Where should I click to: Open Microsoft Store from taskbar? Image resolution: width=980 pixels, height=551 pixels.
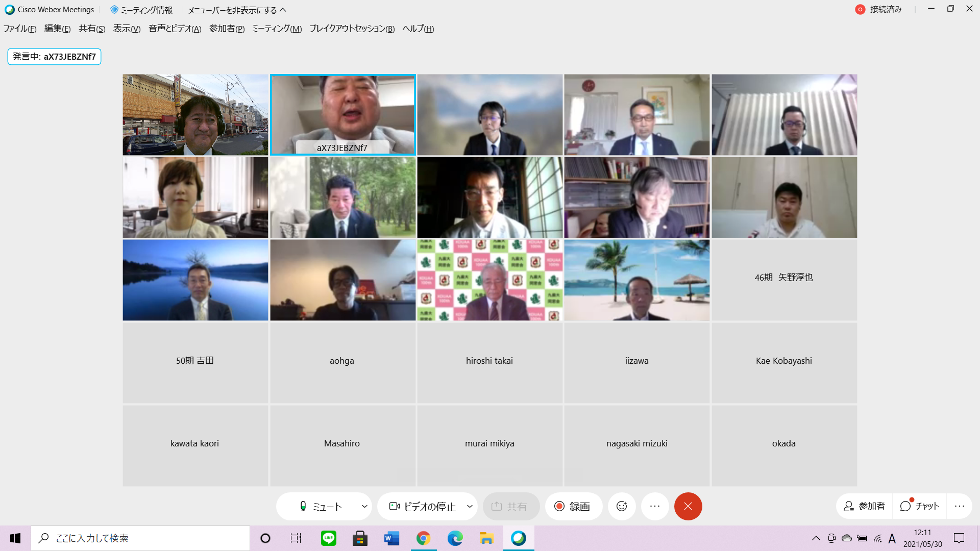[360, 538]
